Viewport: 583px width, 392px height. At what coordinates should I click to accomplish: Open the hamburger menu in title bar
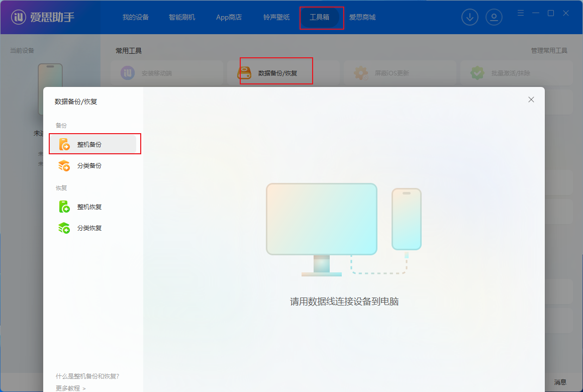[521, 13]
